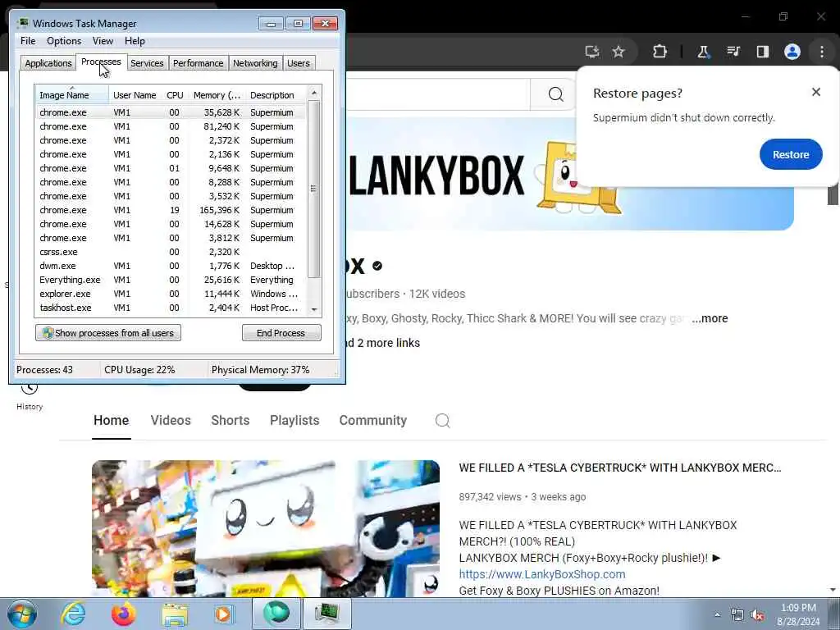840x630 pixels.
Task: Switch to the Applications tab
Action: click(x=48, y=63)
